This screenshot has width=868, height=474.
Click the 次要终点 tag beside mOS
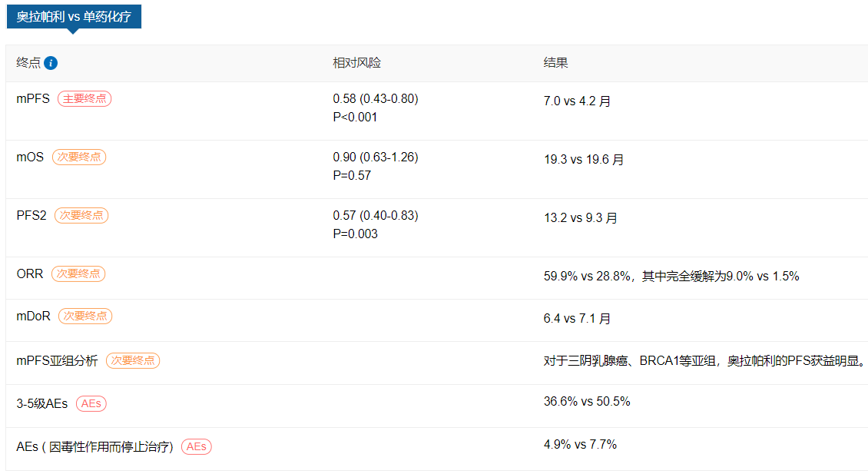click(x=79, y=157)
